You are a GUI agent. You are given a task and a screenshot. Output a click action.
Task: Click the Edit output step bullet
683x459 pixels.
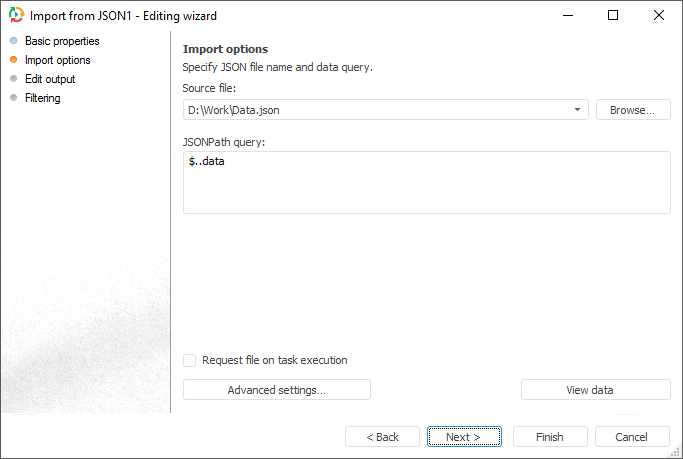tap(13, 79)
